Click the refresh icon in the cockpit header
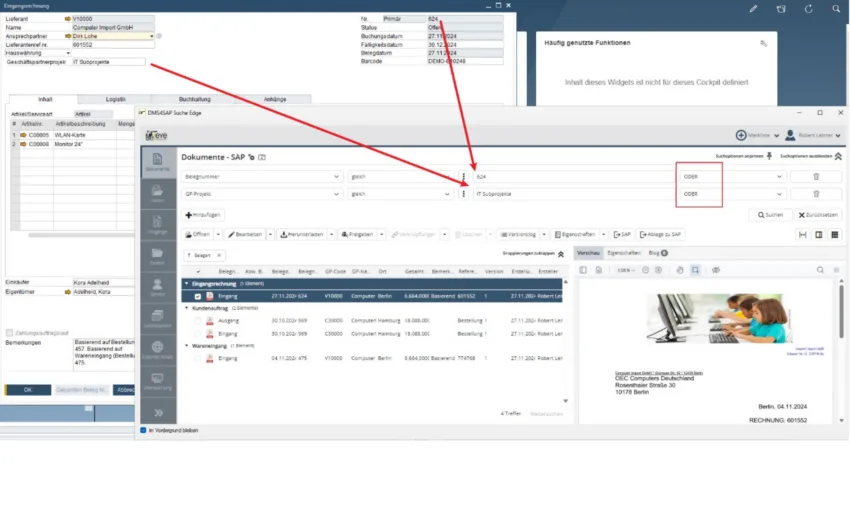Screen dimensions: 850x505 [x=808, y=9]
